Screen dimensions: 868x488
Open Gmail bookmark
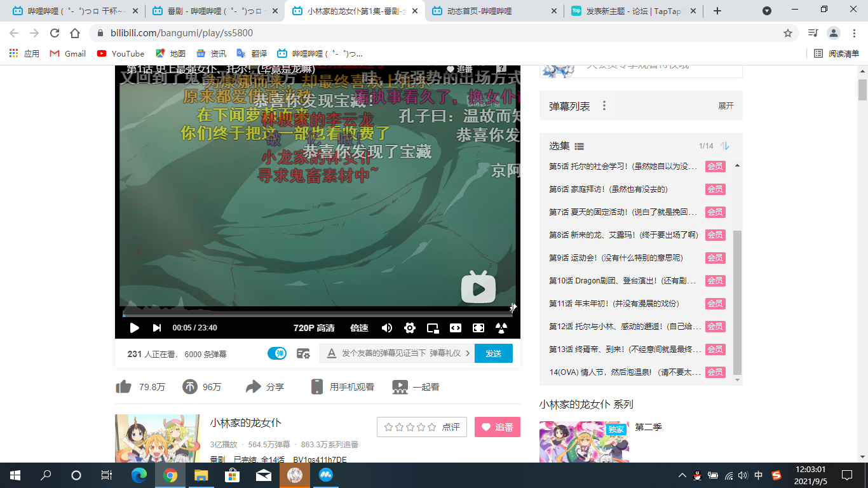[67, 53]
